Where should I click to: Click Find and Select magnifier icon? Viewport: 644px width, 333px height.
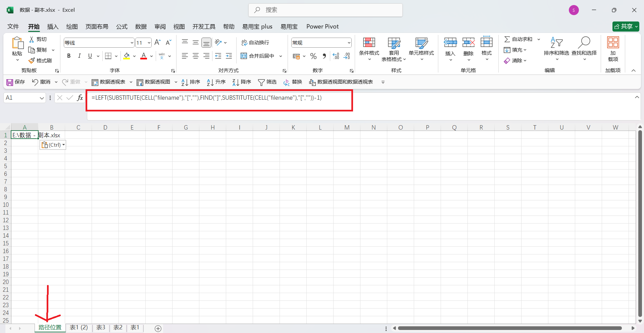(584, 42)
